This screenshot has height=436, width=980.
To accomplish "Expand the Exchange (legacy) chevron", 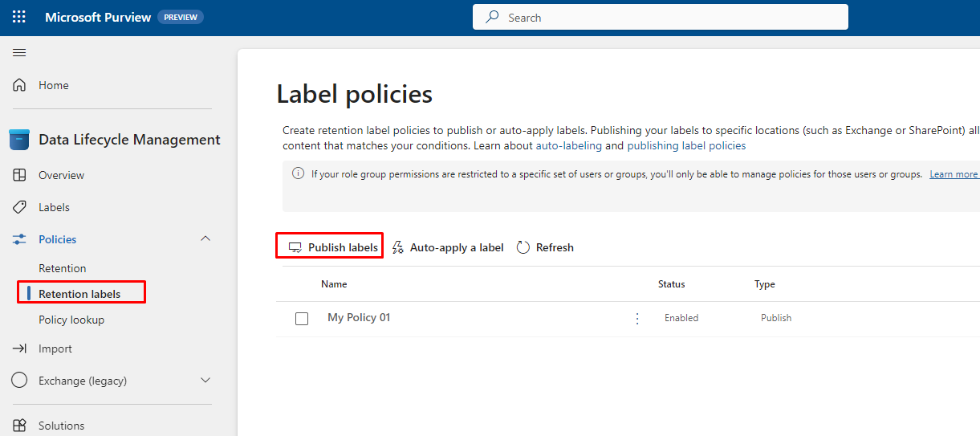I will 205,381.
